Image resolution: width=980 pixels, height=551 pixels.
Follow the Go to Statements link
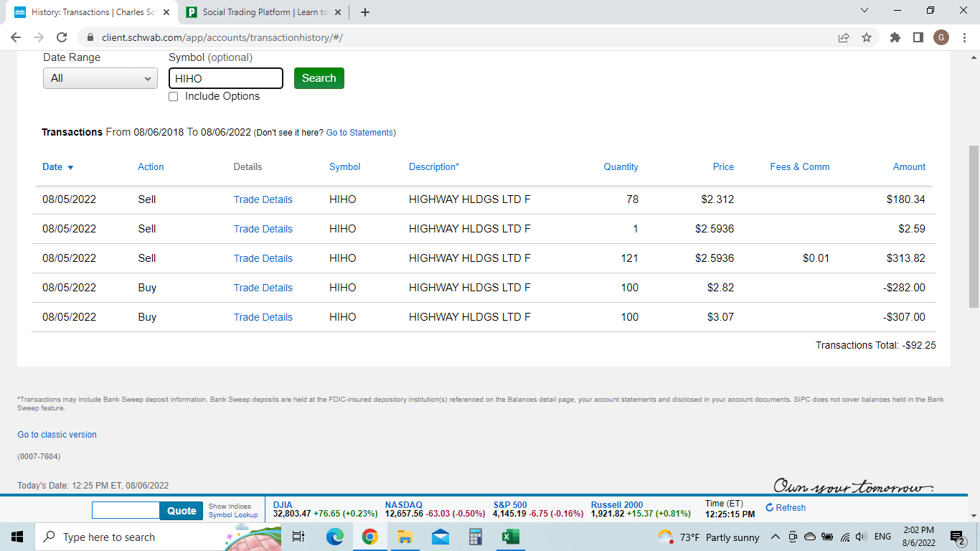tap(359, 133)
